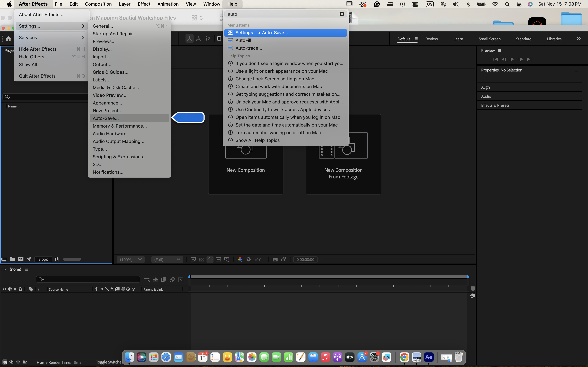
Task: Open the 100% magnification dropdown
Action: [131, 260]
